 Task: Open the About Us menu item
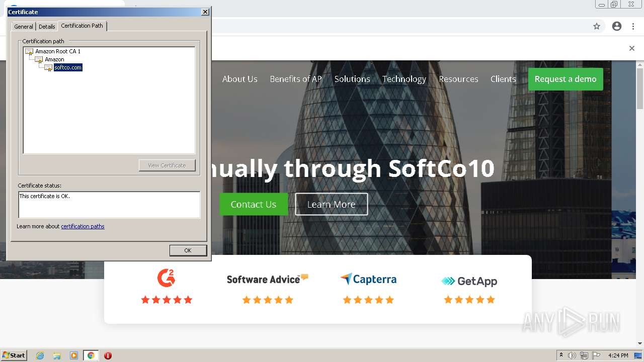click(240, 79)
